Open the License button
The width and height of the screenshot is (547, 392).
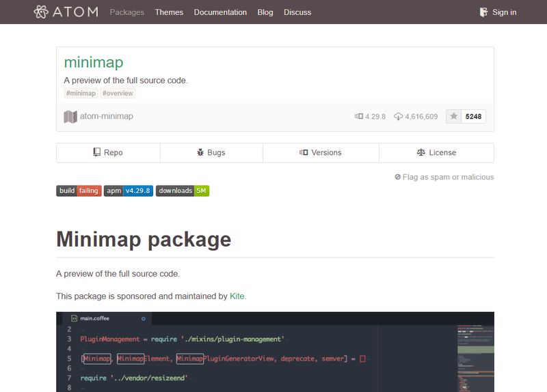pos(436,152)
